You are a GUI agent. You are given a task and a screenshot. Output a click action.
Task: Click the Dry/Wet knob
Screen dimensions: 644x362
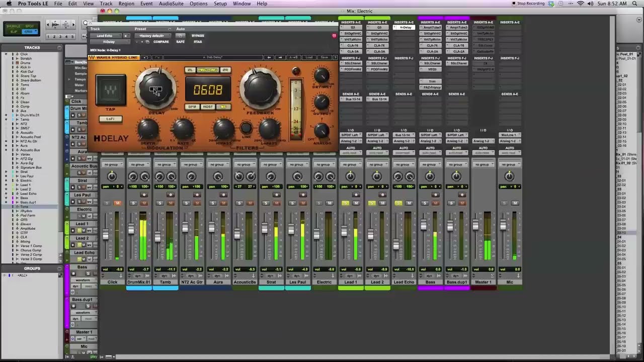321,75
